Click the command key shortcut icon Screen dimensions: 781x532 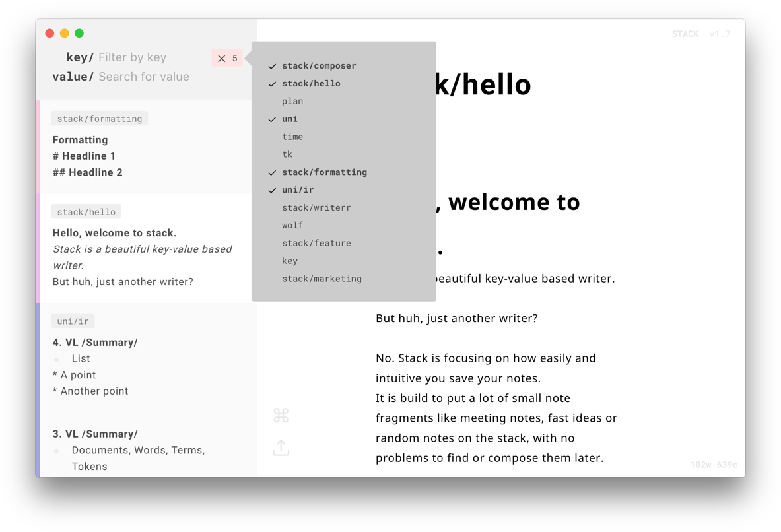281,415
